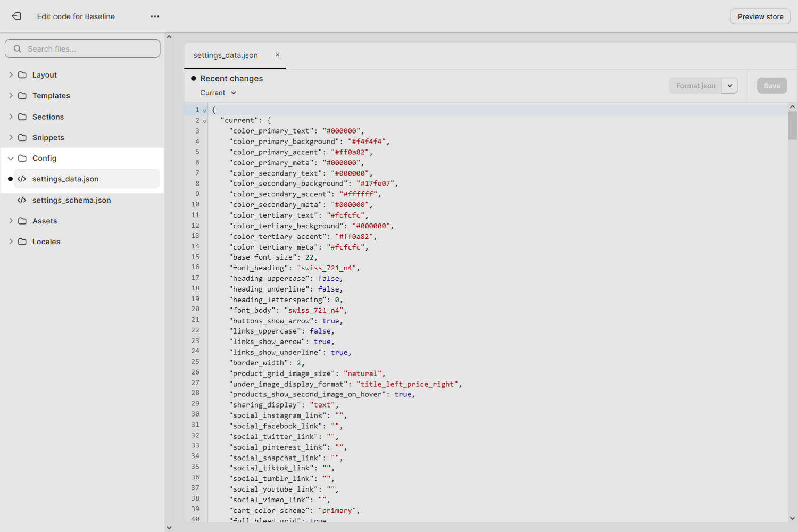Click the unsaved-changes dot beside settings_data.json
The image size is (798, 532).
tap(10, 179)
